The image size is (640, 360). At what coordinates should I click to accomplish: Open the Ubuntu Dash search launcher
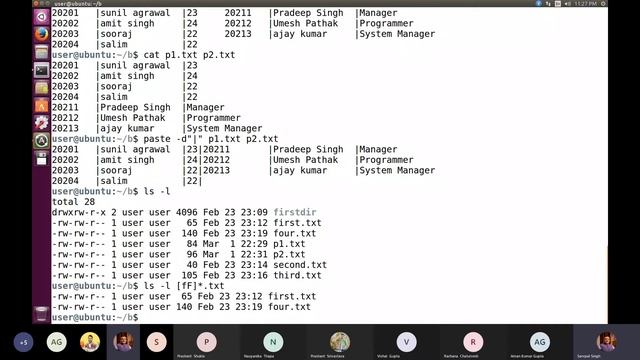pyautogui.click(x=41, y=17)
